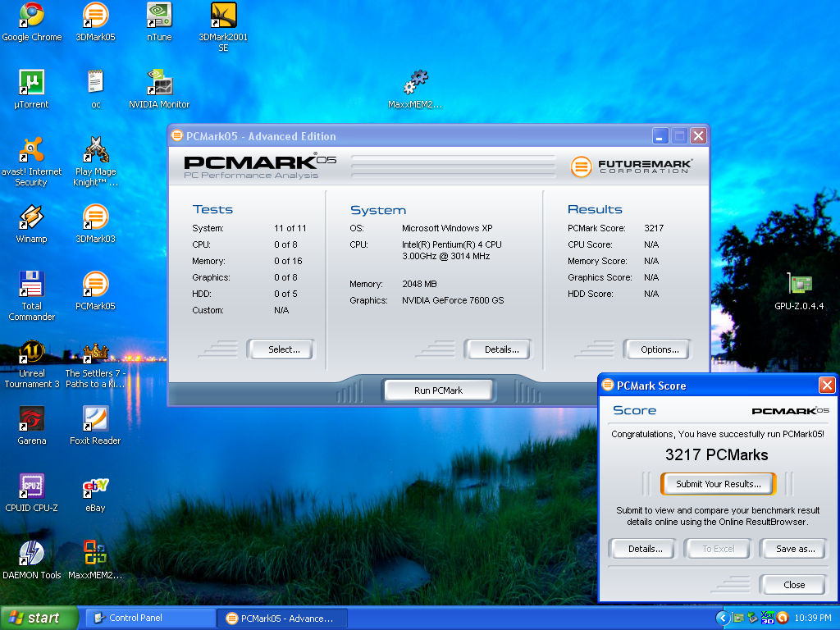Select the 'oc' text file icon

pos(95,89)
